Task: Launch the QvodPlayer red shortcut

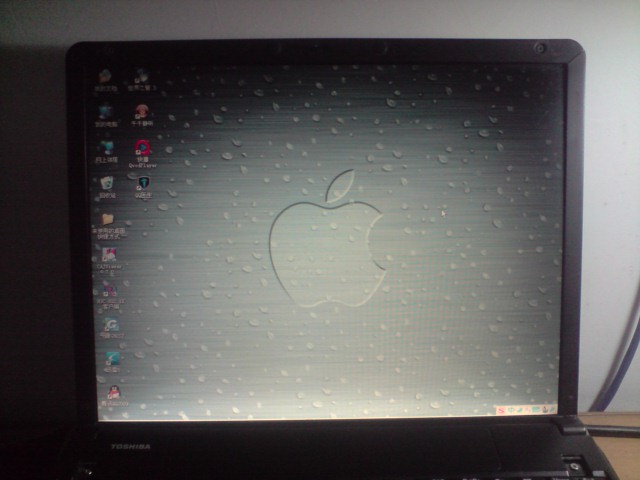Action: [142, 153]
